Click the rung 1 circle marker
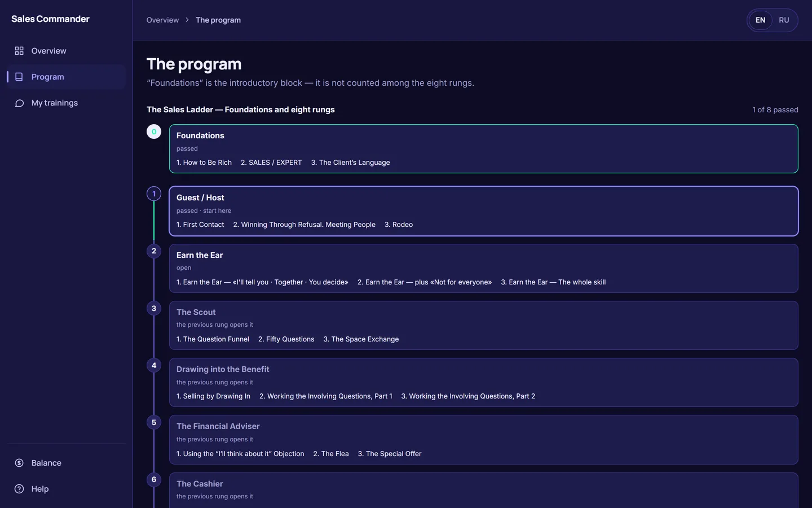Image resolution: width=812 pixels, height=508 pixels. click(x=154, y=194)
